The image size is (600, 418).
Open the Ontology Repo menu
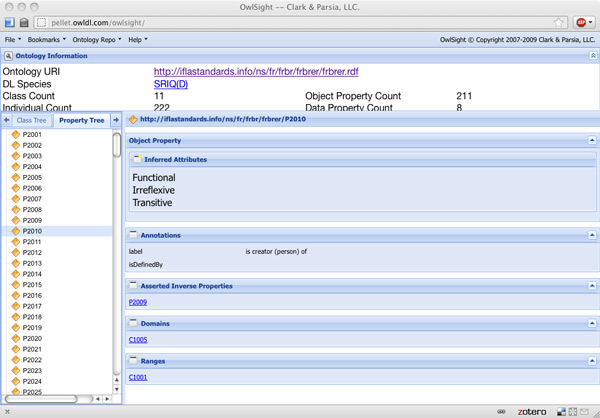pyautogui.click(x=97, y=40)
